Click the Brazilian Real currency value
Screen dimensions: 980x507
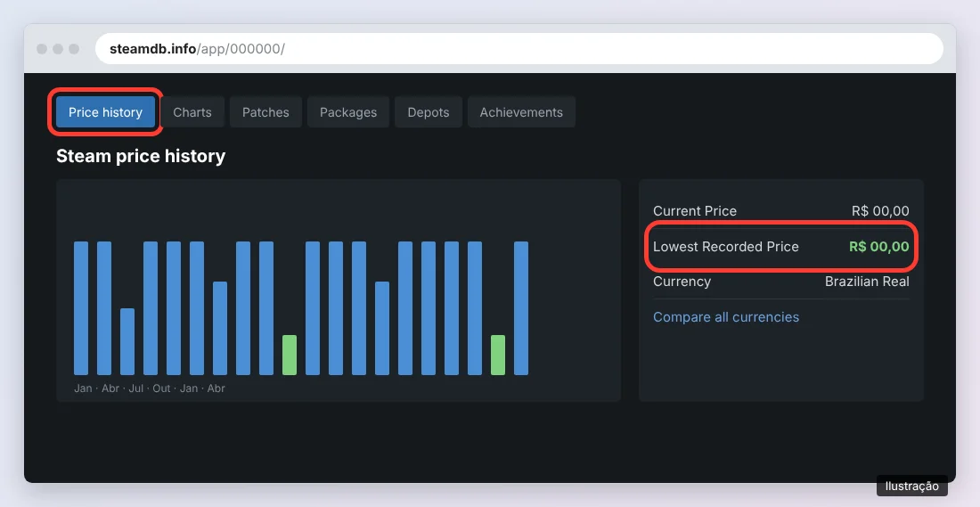click(x=867, y=282)
